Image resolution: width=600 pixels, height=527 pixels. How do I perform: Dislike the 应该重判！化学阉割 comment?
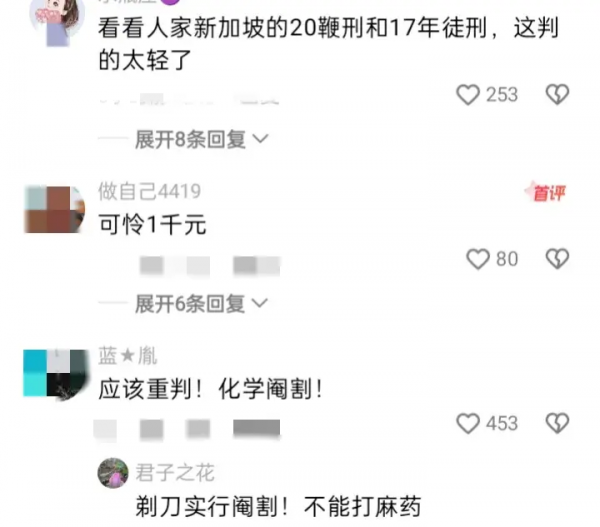[557, 423]
